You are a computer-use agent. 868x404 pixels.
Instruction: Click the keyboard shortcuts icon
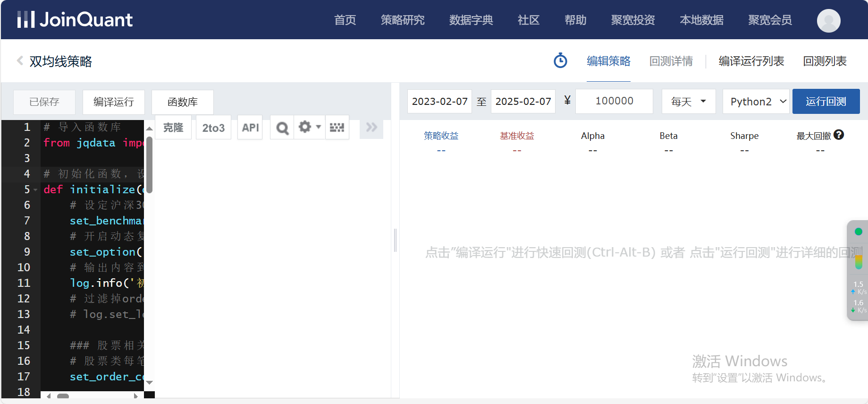(337, 128)
